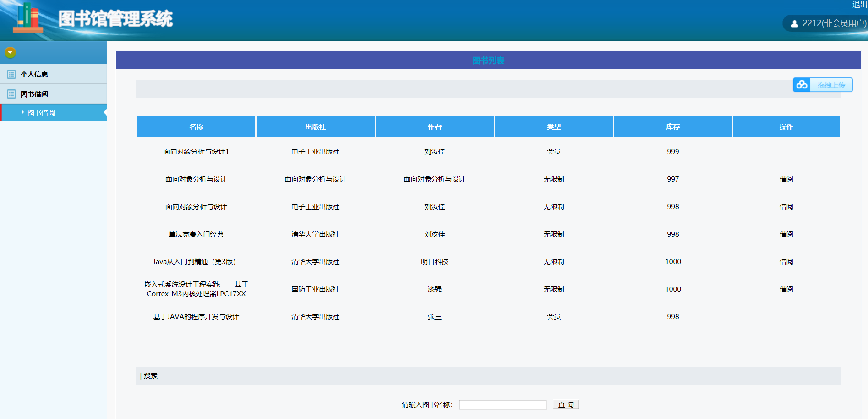Click the list icon beside 图书借阅 menu
The image size is (868, 419).
click(11, 94)
